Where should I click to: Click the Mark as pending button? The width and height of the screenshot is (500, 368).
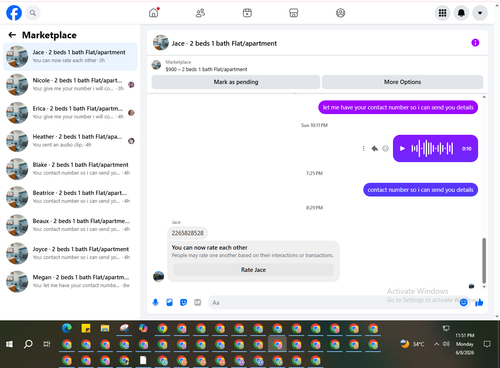(x=236, y=82)
